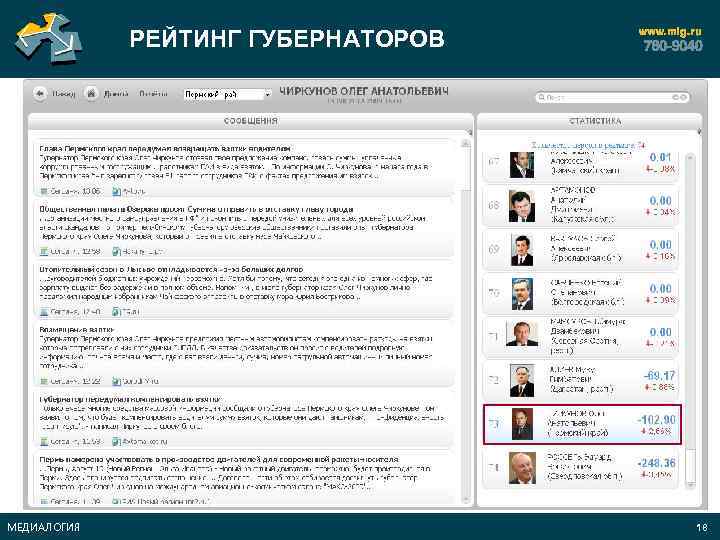Open the Пермский край region dropdown
Screen dimensions: 720x540
(x=227, y=95)
